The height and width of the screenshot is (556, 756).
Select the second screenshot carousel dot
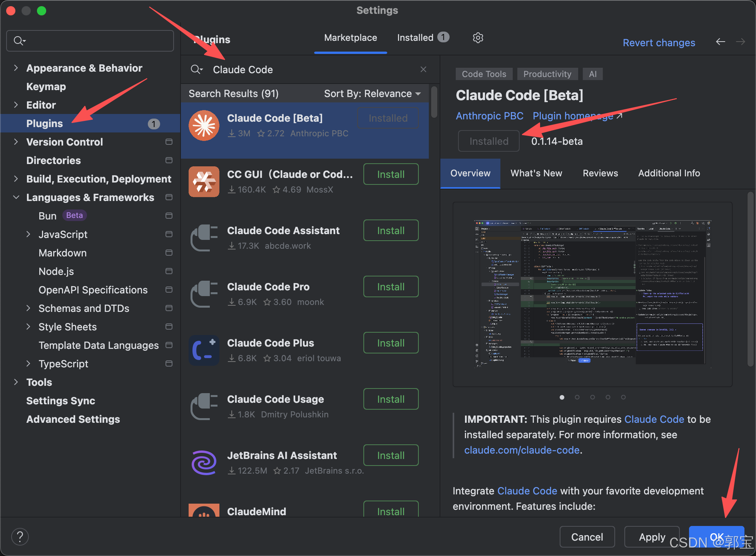pos(577,397)
